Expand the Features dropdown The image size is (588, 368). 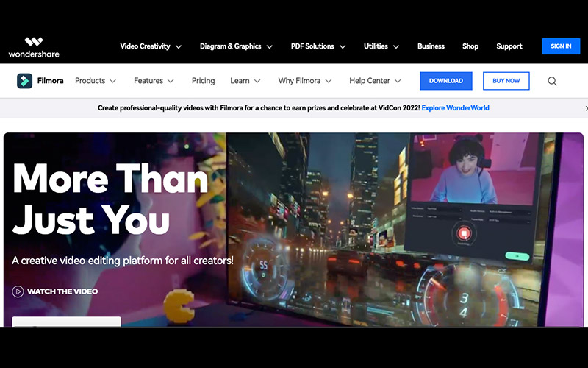[154, 81]
